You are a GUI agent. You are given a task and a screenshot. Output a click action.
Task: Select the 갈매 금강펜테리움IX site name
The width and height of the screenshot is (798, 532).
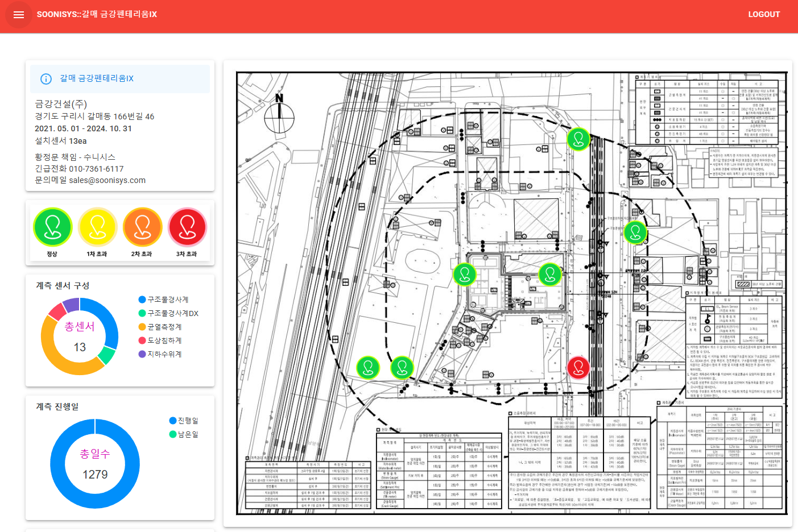(97, 78)
